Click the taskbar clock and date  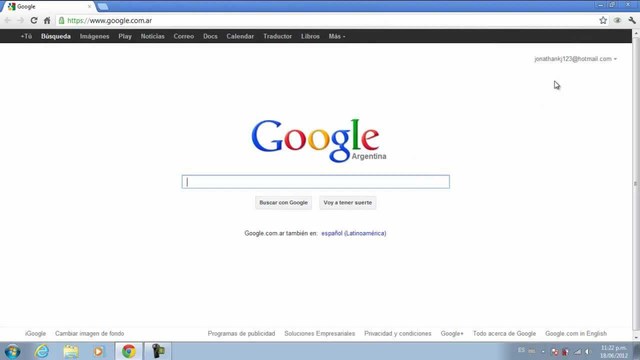613,351
